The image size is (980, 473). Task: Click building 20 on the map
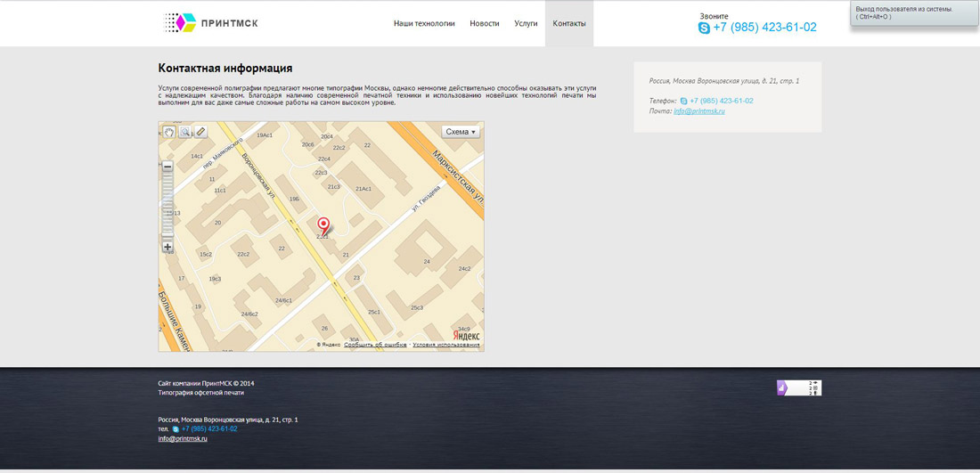[217, 223]
